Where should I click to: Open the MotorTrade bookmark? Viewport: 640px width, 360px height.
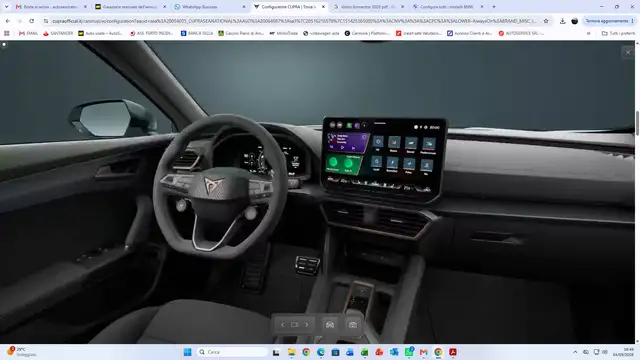point(283,33)
